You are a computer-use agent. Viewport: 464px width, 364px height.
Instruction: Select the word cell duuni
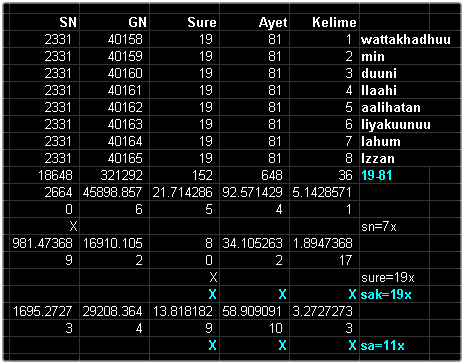click(379, 73)
